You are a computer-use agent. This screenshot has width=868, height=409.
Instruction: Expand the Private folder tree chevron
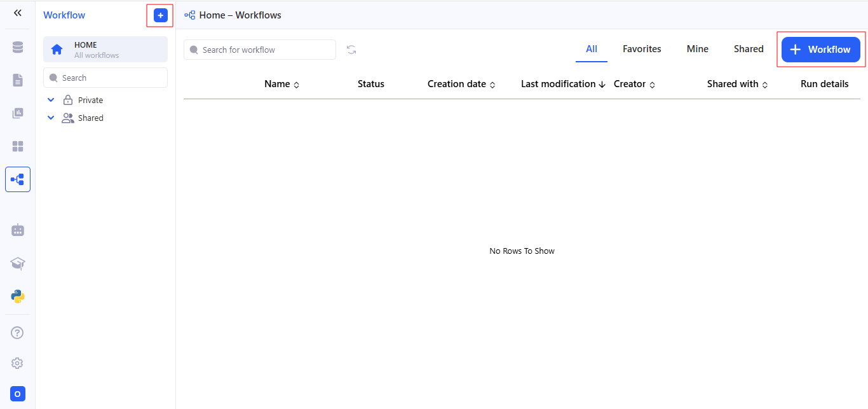pyautogui.click(x=51, y=101)
